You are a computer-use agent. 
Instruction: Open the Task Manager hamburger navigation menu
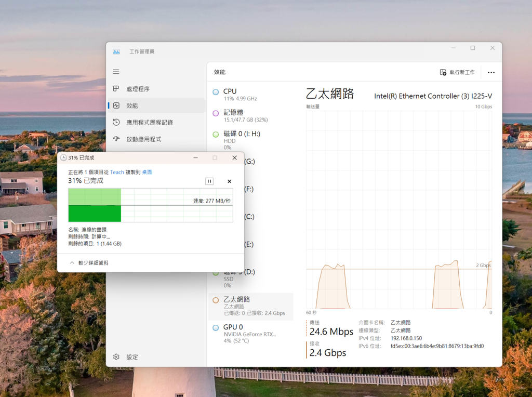pyautogui.click(x=116, y=72)
